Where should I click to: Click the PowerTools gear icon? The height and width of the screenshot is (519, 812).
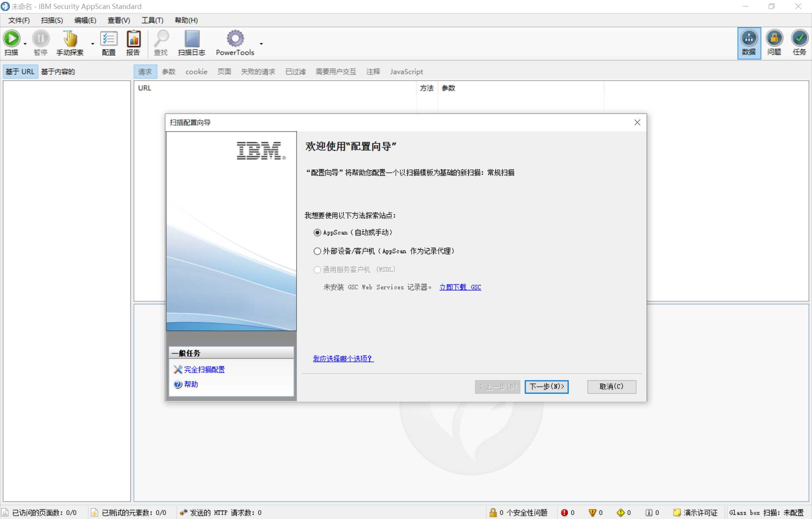click(x=235, y=38)
